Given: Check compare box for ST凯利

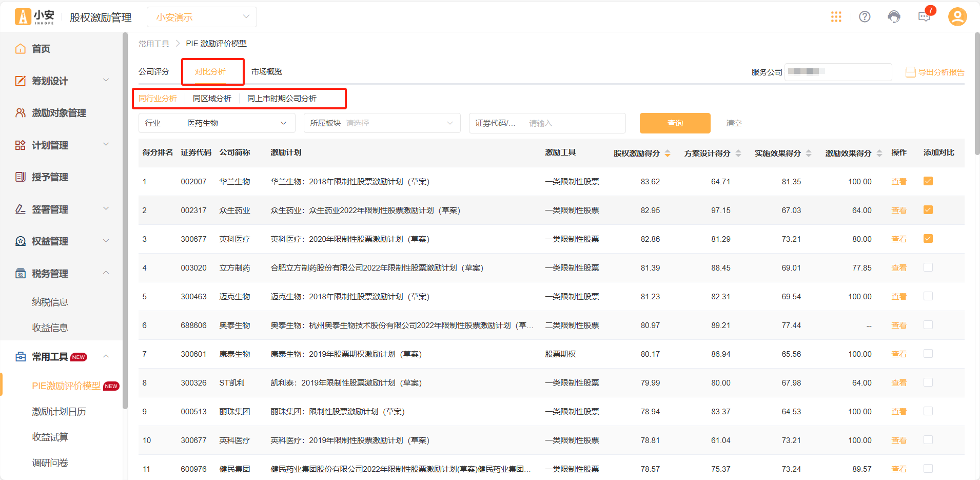Looking at the screenshot, I should pos(928,382).
